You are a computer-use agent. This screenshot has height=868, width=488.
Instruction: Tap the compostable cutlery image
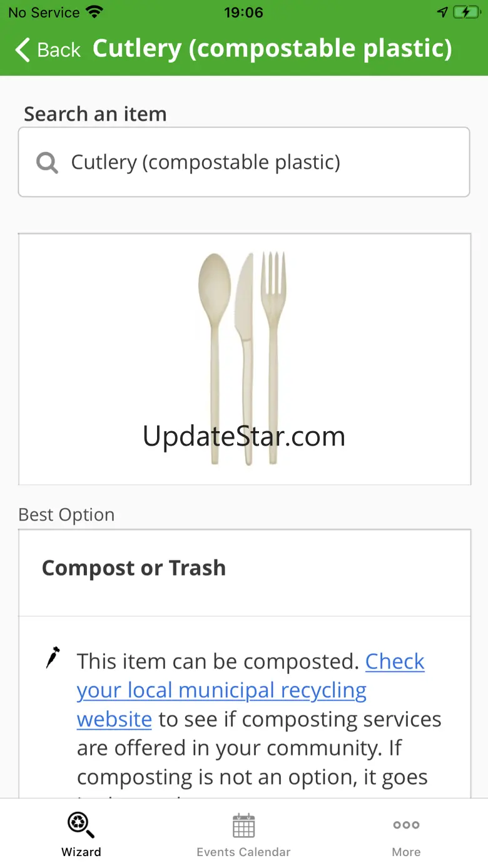[x=244, y=359]
